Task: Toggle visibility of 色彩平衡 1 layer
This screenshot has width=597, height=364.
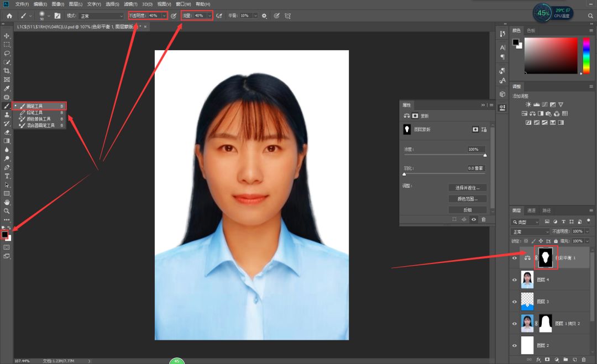Action: click(x=515, y=258)
